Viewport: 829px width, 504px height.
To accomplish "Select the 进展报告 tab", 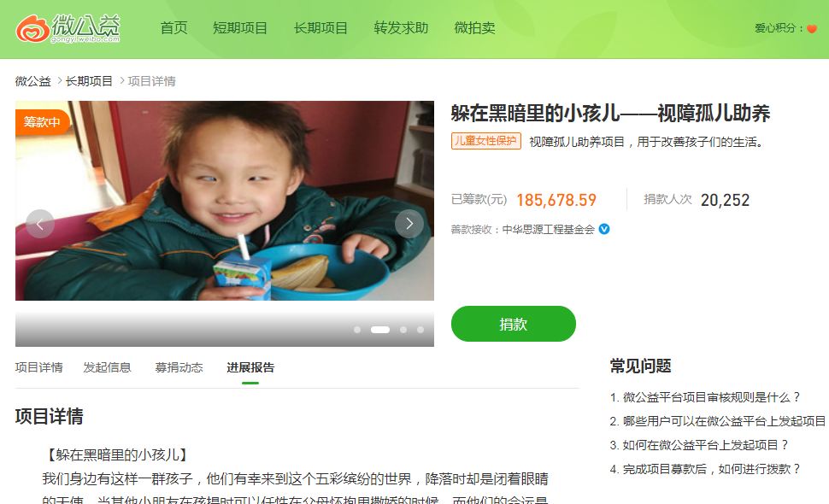I will point(250,367).
